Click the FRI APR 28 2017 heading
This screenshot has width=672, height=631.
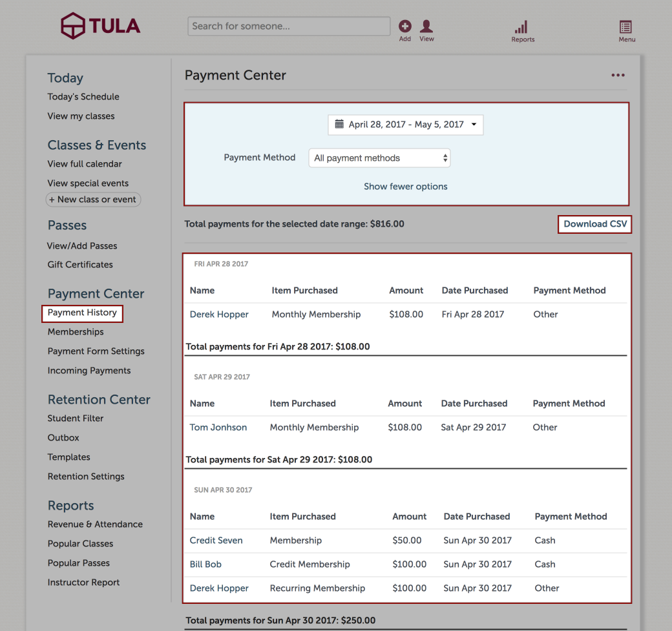coord(221,264)
